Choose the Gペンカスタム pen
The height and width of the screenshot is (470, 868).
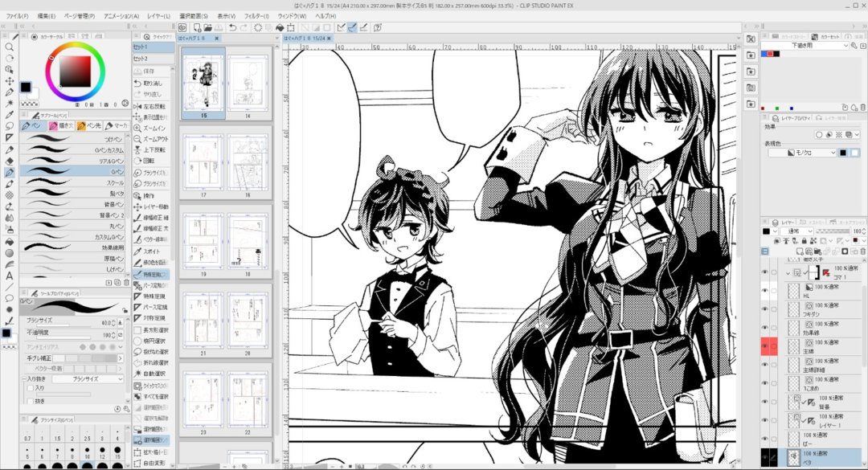coord(73,150)
